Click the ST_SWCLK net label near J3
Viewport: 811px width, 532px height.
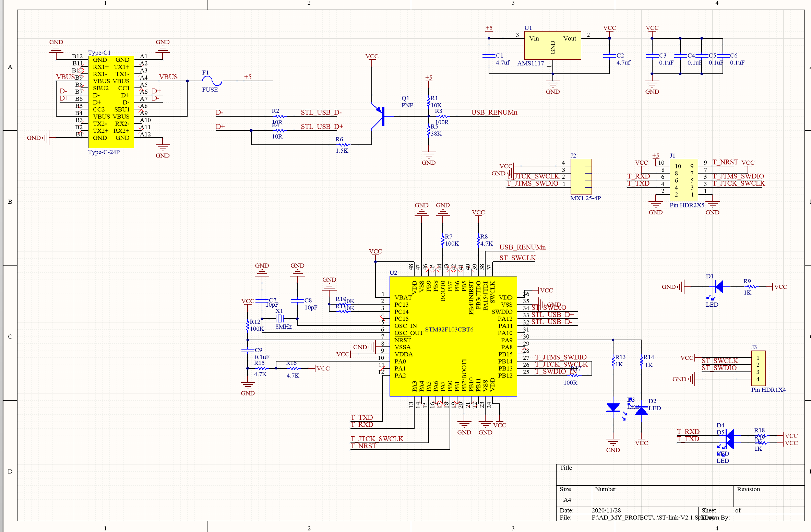(720, 360)
